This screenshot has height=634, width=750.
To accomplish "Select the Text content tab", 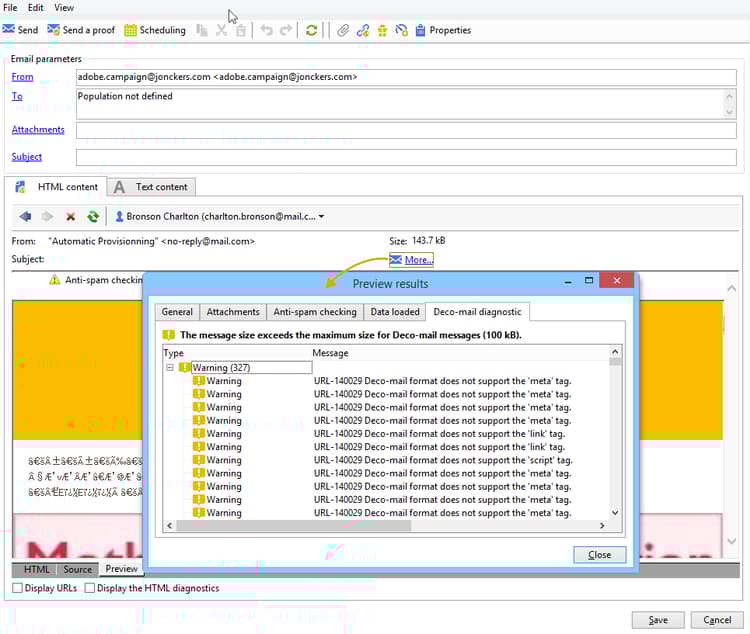I will (x=153, y=187).
